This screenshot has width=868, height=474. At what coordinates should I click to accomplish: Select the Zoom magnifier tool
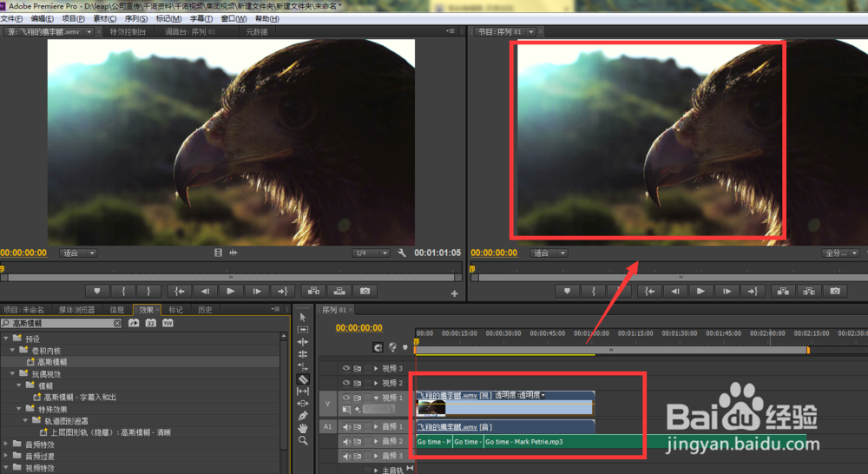[x=303, y=441]
